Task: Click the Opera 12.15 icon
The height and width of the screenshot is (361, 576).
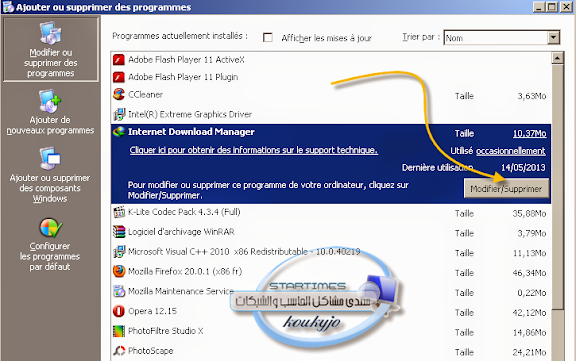Action: click(119, 311)
